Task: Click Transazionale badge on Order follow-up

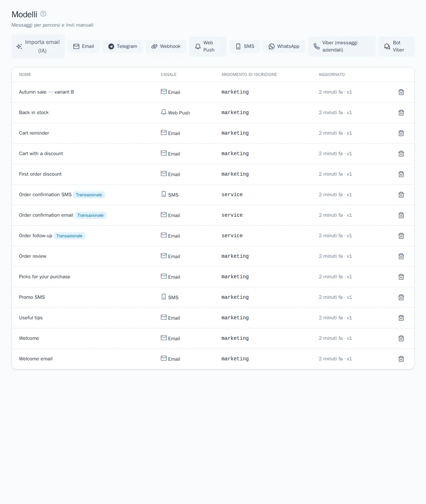Action: click(69, 236)
